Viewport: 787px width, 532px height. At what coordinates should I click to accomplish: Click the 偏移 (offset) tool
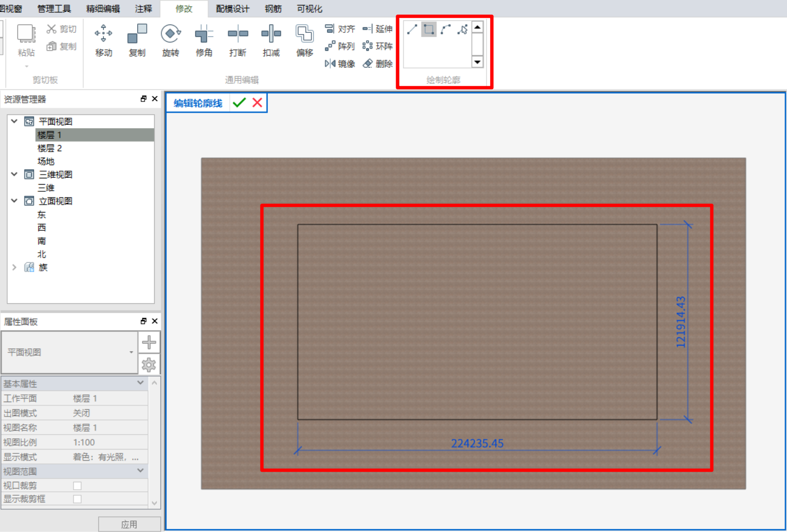(x=305, y=41)
